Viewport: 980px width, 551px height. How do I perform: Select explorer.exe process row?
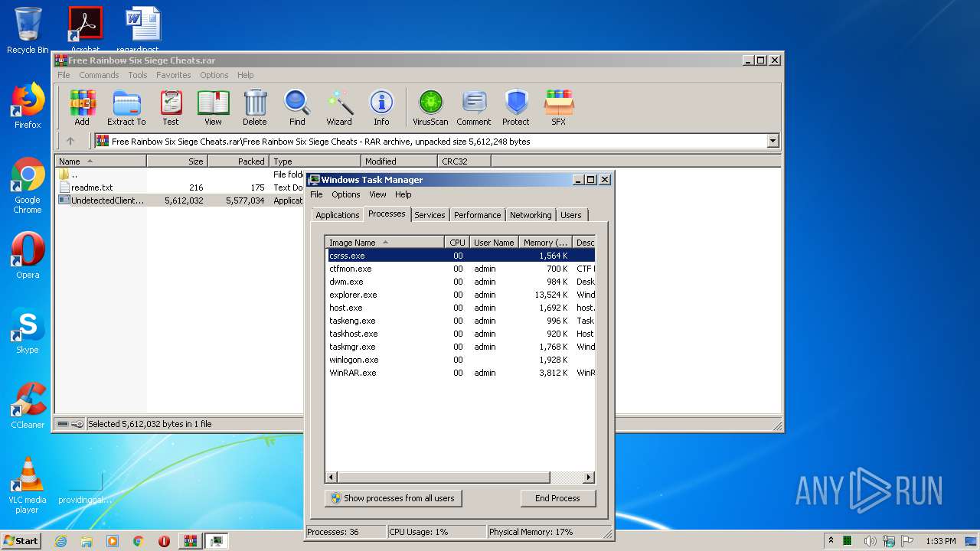pos(461,295)
